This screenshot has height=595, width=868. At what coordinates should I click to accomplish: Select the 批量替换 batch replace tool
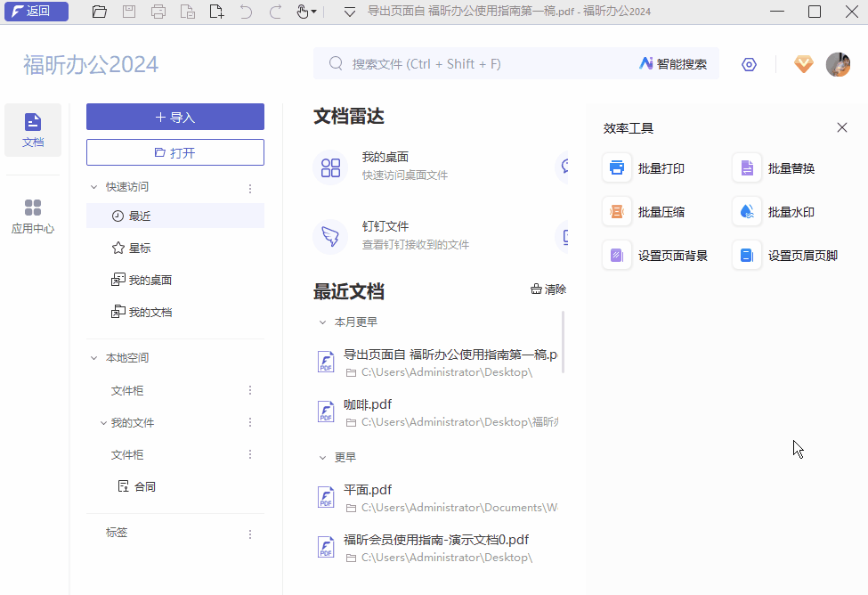(789, 167)
